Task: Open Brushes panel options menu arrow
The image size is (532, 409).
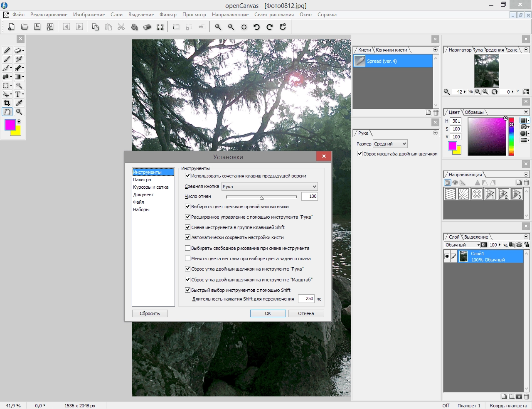Action: [x=436, y=49]
